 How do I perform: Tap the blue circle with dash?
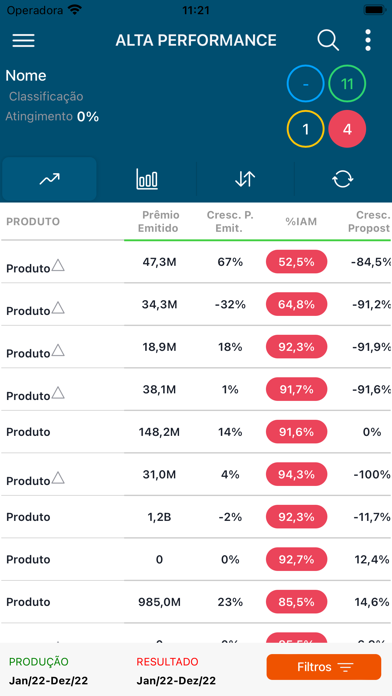coord(305,84)
